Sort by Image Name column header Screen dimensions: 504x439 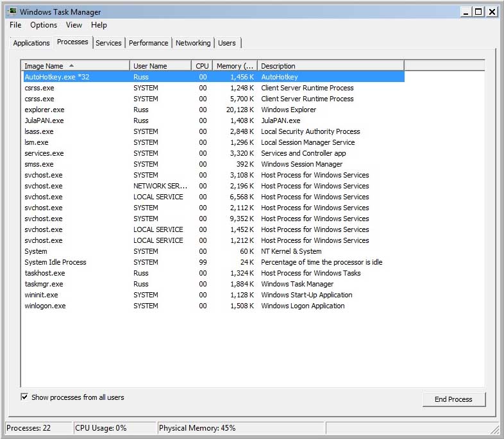(76, 66)
